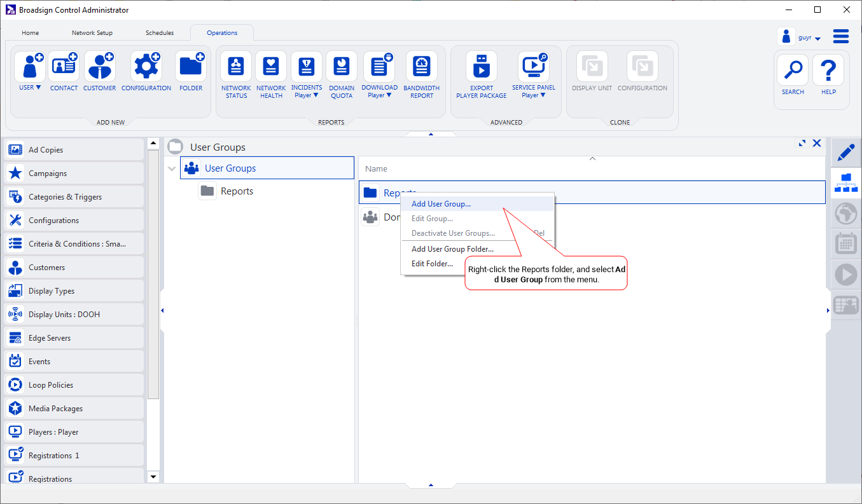Select User Groups root tree node
Screen dimensions: 862x504
pos(267,168)
